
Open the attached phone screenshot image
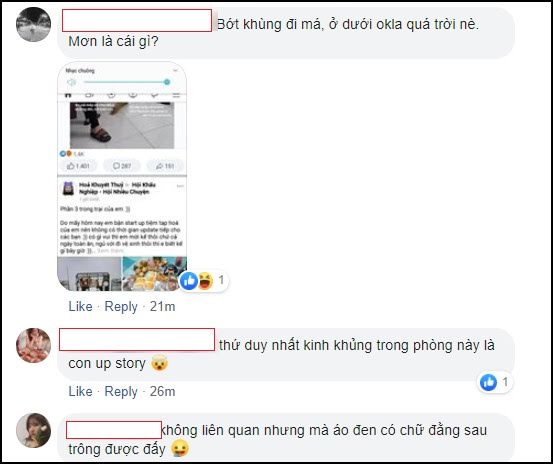[122, 176]
